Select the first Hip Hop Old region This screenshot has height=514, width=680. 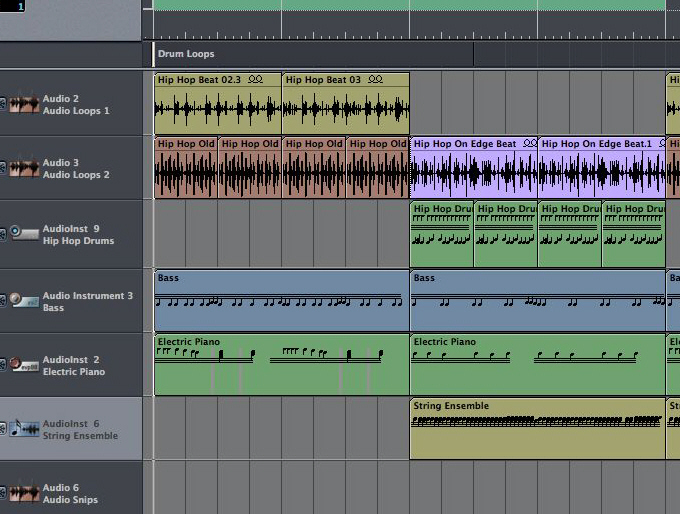(186, 167)
